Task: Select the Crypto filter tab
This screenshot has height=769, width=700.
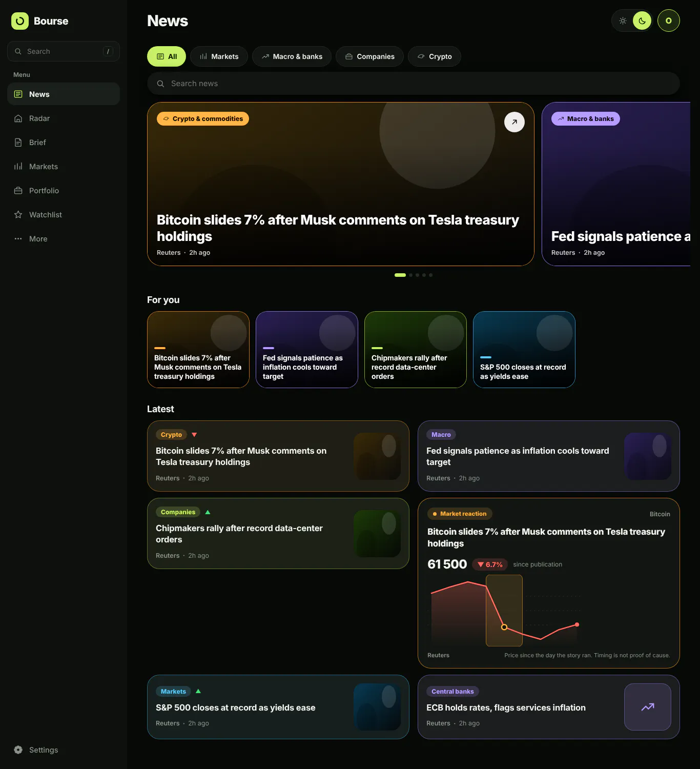Action: tap(435, 56)
